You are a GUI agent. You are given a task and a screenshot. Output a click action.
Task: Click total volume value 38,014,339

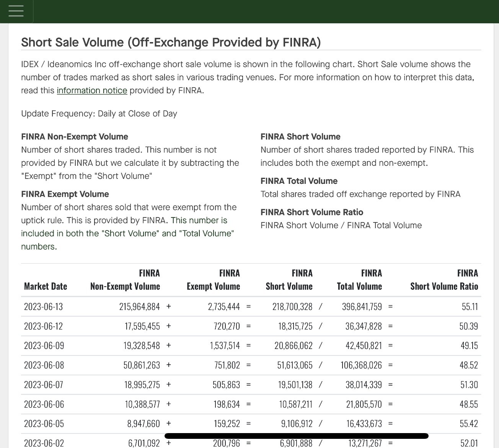pos(364,385)
